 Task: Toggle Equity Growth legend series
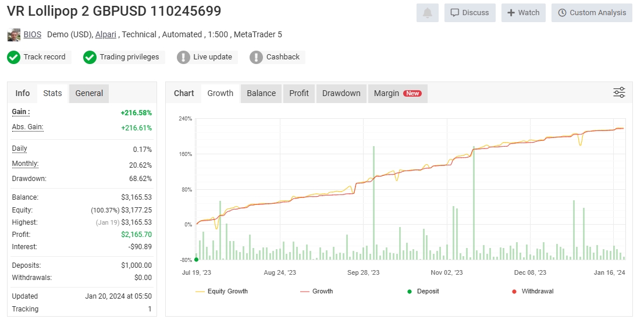click(x=222, y=291)
